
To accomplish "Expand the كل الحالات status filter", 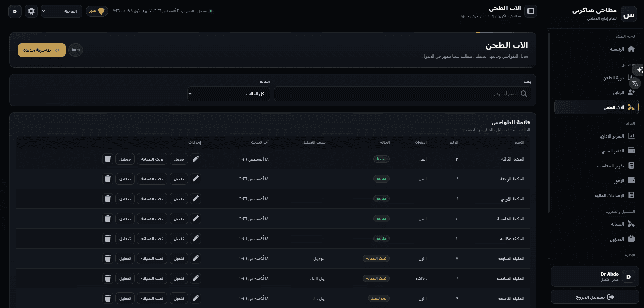I will (228, 94).
